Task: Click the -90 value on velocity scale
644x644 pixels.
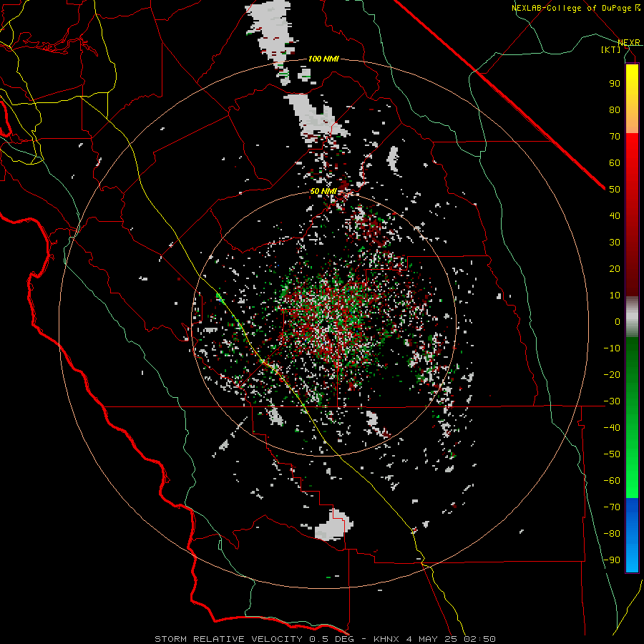Action: click(612, 560)
